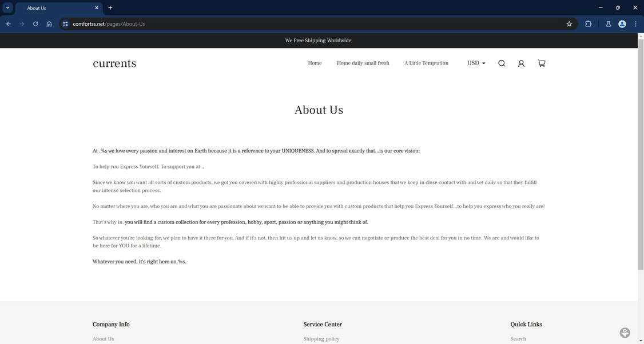Open Chrome three-dot menu
This screenshot has width=644, height=344.
point(635,24)
